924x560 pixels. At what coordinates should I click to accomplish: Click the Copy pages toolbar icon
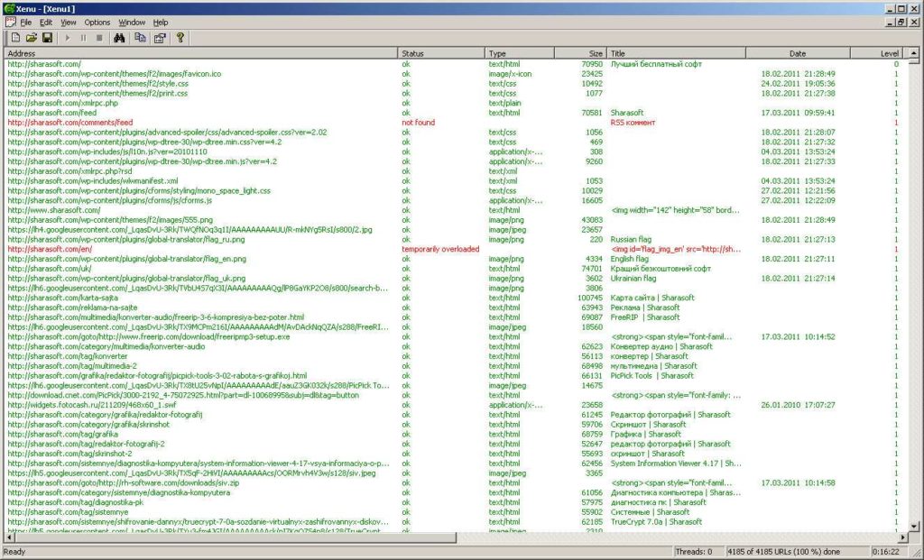click(140, 38)
